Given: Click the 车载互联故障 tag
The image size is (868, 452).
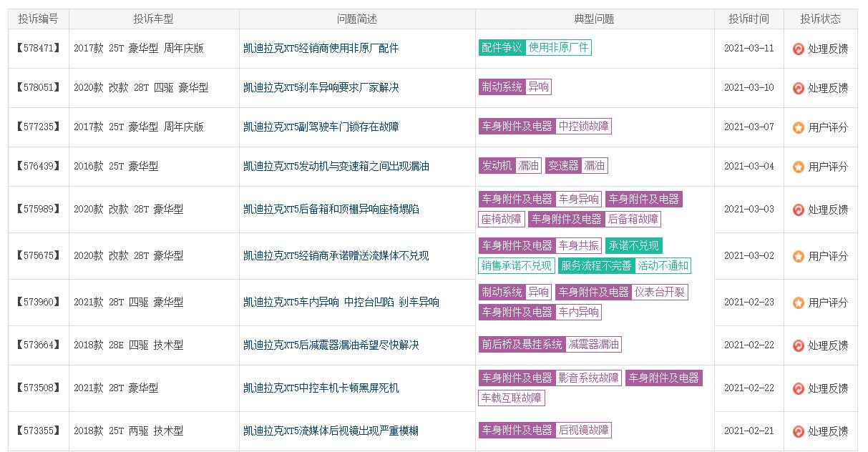Looking at the screenshot, I should coord(512,398).
